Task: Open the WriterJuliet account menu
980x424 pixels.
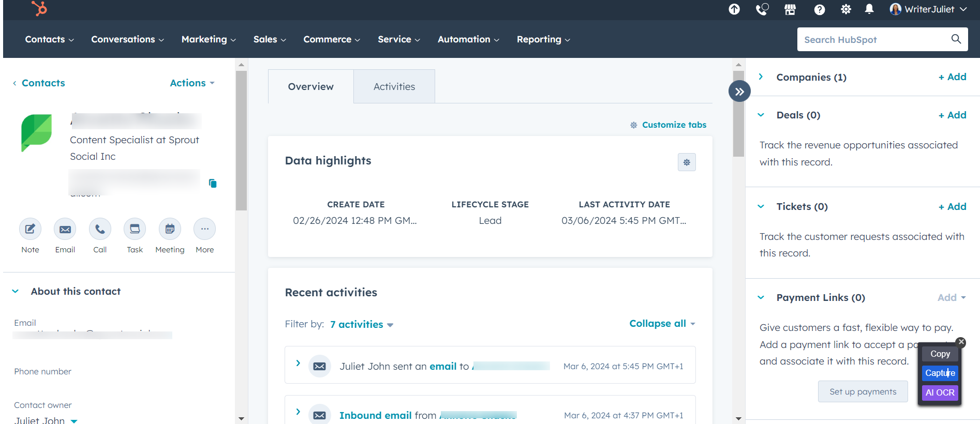Action: (x=928, y=9)
